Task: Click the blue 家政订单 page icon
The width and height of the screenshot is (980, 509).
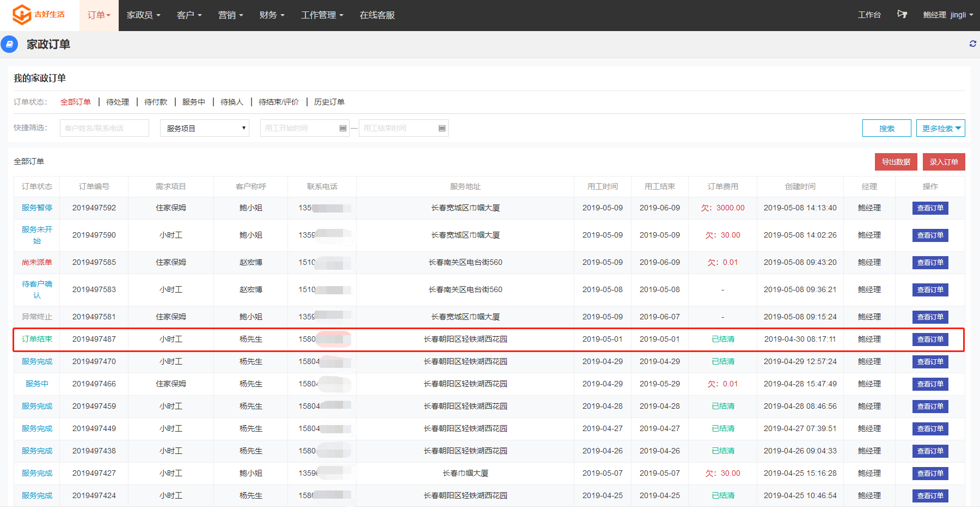Action: (9, 44)
